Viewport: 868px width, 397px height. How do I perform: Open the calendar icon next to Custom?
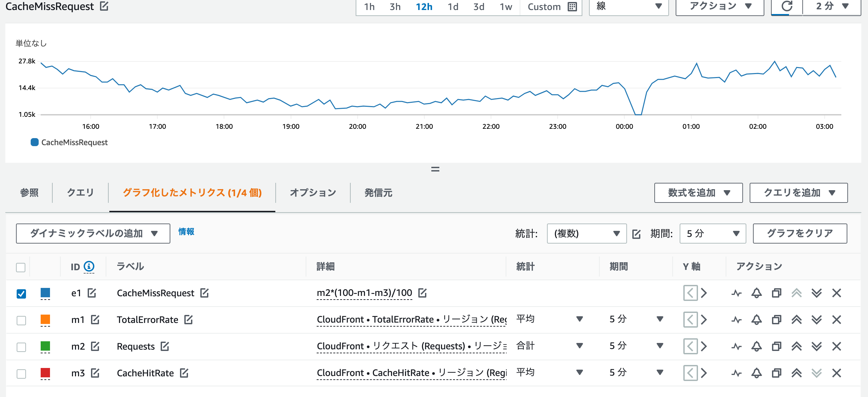pyautogui.click(x=572, y=6)
